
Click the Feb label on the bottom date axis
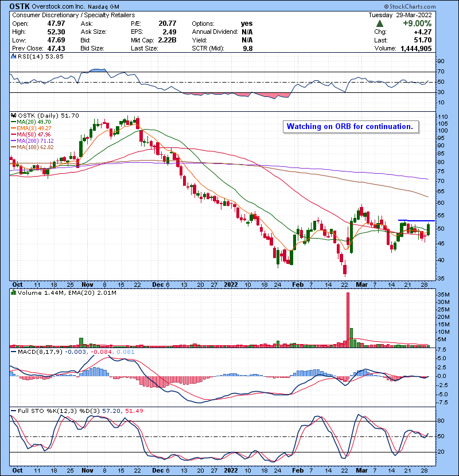tap(298, 470)
